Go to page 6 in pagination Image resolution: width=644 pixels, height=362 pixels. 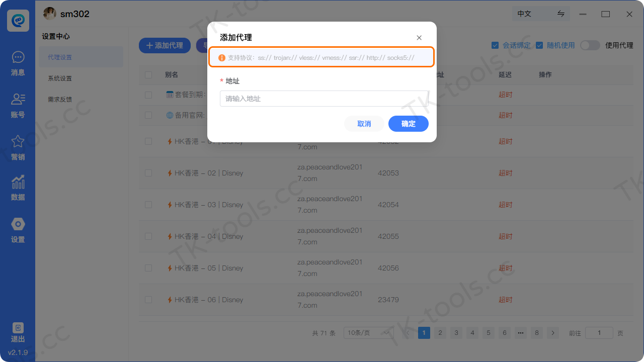pos(505,333)
